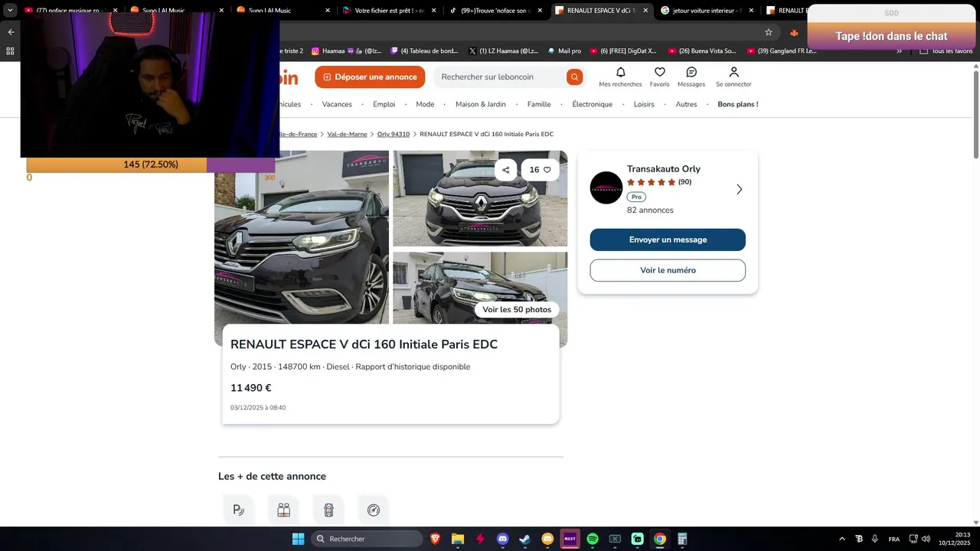
Task: Click Voir les 50 photos button
Action: coord(517,309)
